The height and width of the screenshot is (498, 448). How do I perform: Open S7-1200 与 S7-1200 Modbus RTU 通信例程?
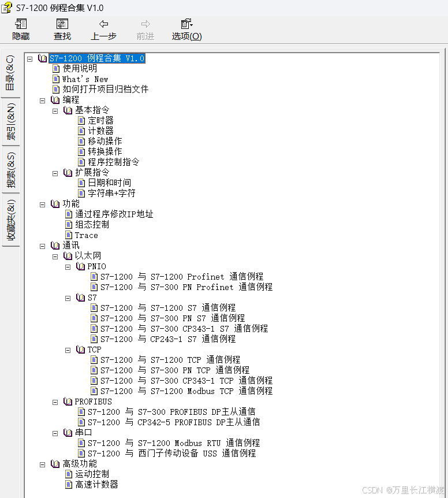click(x=174, y=443)
